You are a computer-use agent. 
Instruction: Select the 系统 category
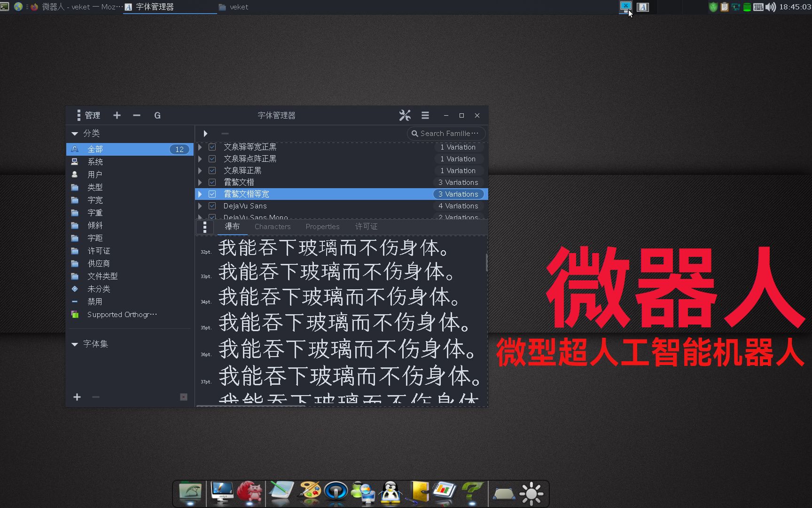tap(130, 162)
